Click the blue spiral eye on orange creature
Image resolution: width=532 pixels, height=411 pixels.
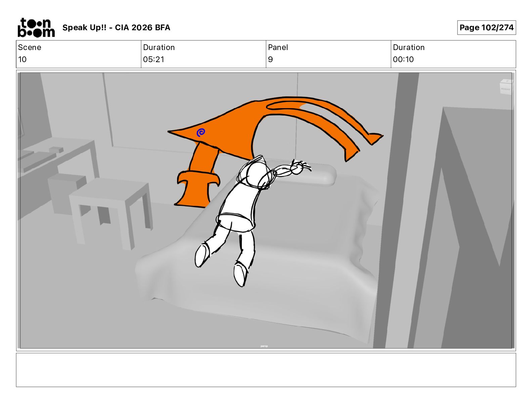click(201, 133)
